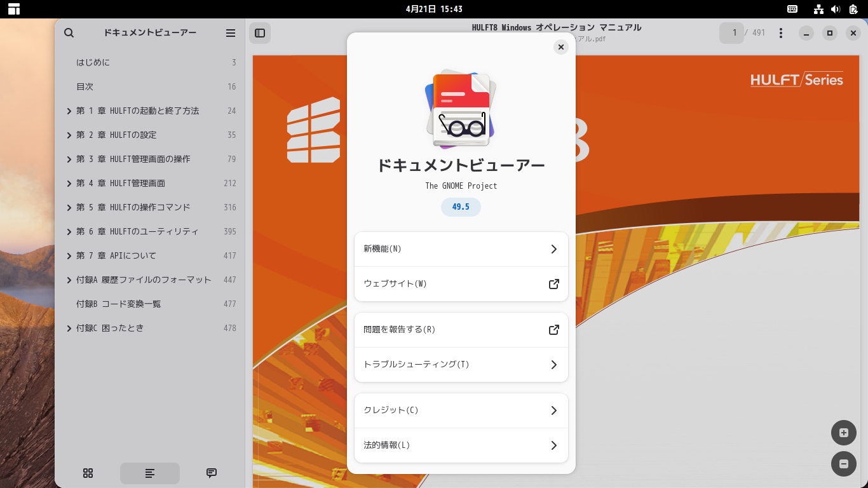Image resolution: width=868 pixels, height=488 pixels.
Task: Click the battery icon in the top bar
Action: click(x=853, y=9)
